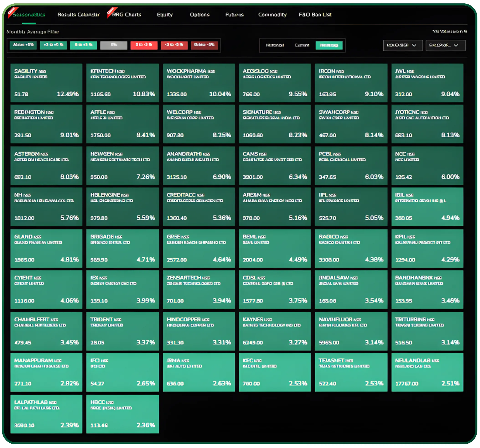Switch to the Equity section
The width and height of the screenshot is (480, 448).
165,15
